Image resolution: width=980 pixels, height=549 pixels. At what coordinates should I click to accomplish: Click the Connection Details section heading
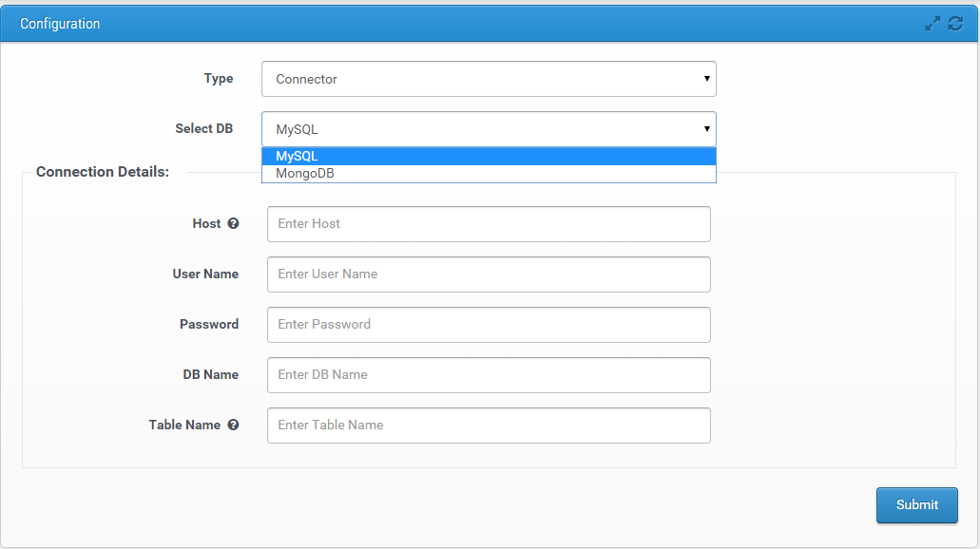(x=103, y=172)
